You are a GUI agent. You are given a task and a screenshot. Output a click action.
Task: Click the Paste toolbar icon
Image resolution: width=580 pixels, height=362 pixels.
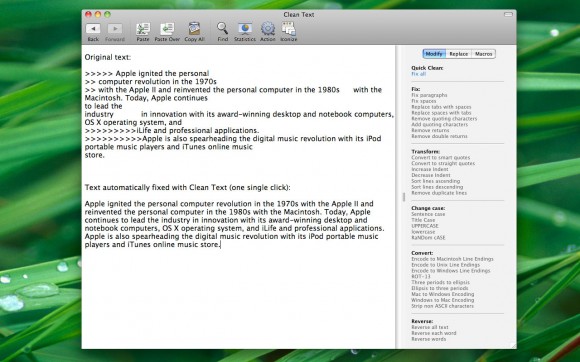[x=143, y=28]
